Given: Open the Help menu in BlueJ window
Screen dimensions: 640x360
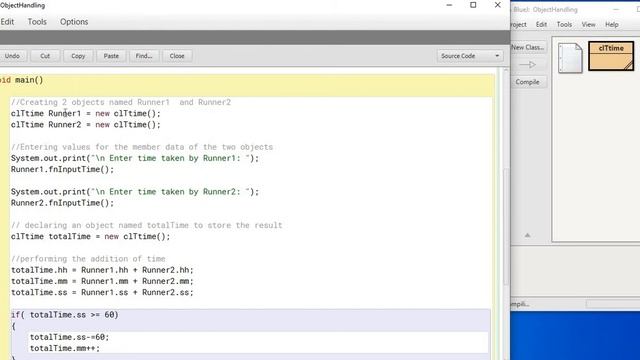Looking at the screenshot, I should (611, 24).
